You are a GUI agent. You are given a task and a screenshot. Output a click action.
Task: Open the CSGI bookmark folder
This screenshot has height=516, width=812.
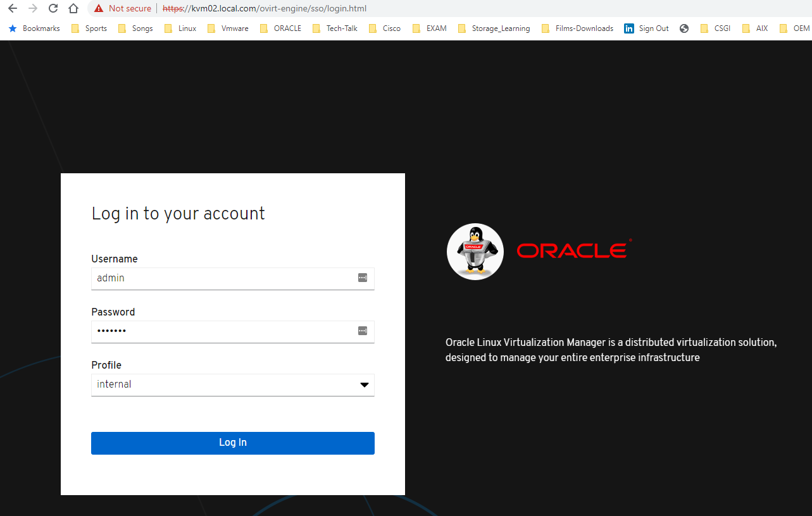point(715,28)
